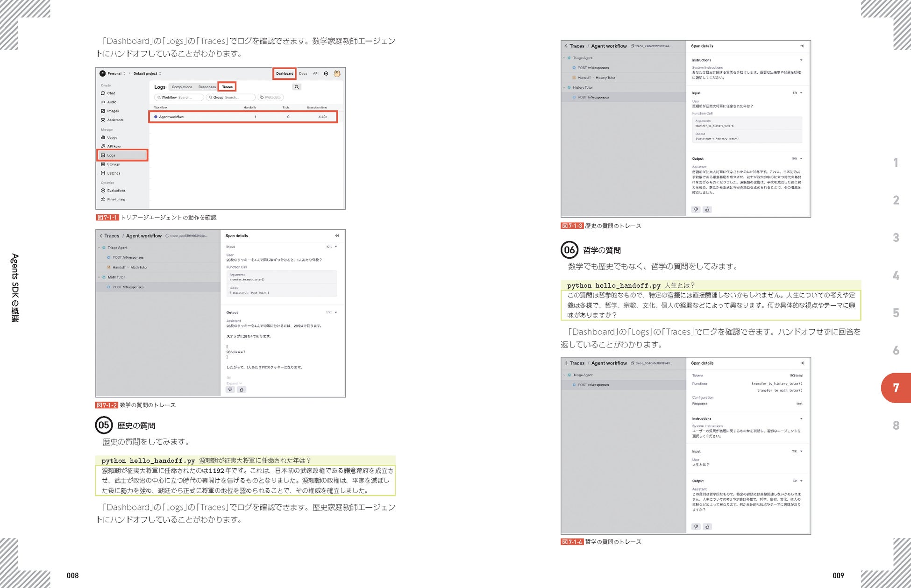Open the API keys sidebar item

point(113,146)
